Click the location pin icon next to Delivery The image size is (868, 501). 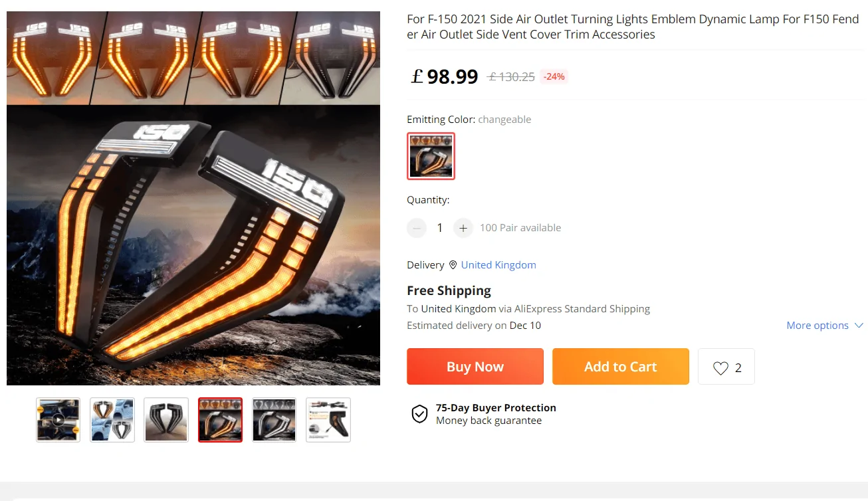click(452, 264)
